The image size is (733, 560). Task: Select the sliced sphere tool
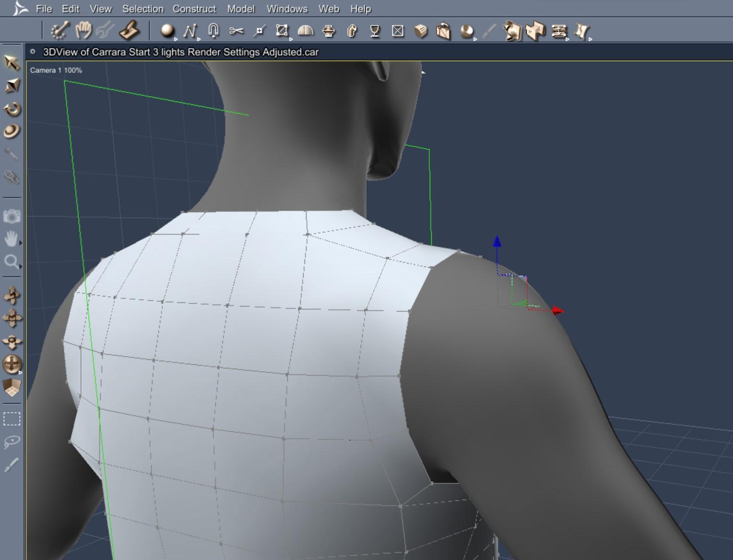(x=466, y=31)
